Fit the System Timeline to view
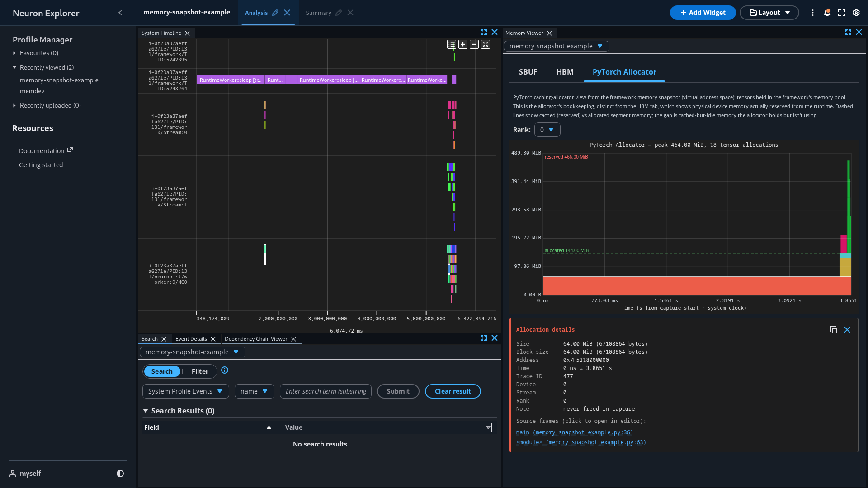Screen dimensions: 868x488 [486, 44]
